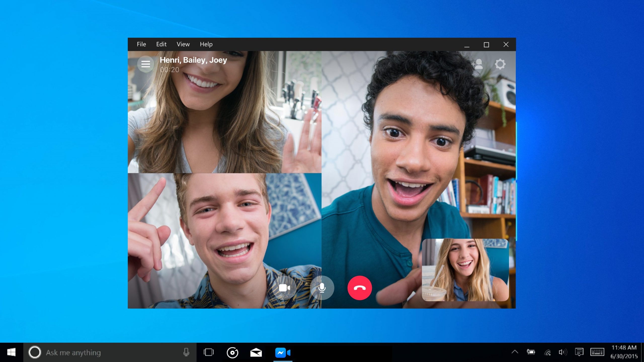Click the Ask me anything search box
The height and width of the screenshot is (362, 644).
click(x=110, y=352)
